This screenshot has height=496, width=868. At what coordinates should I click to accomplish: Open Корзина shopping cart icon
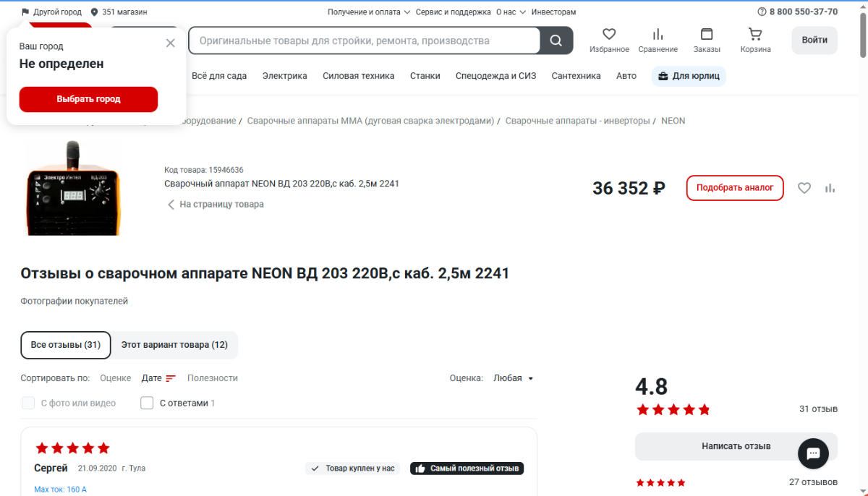[x=755, y=34]
